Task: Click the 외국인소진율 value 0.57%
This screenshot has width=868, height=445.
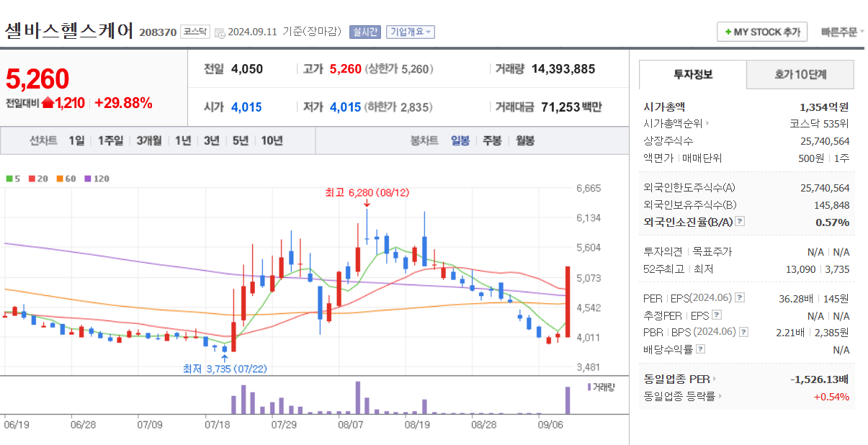Action: [x=833, y=222]
